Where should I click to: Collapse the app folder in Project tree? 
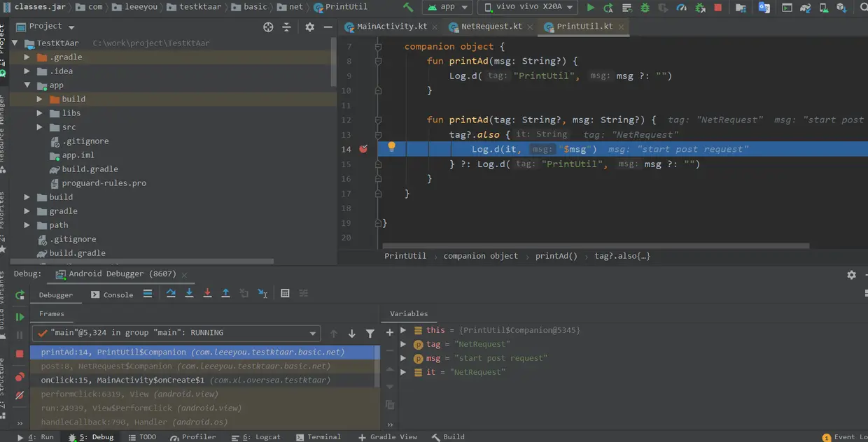pos(26,85)
